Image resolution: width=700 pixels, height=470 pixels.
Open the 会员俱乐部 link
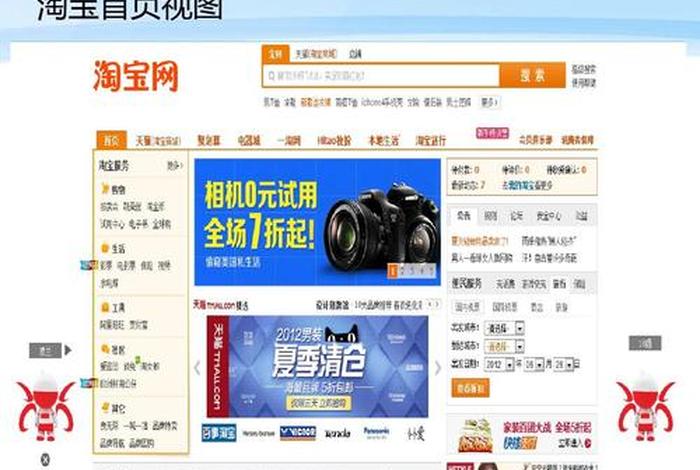click(535, 140)
